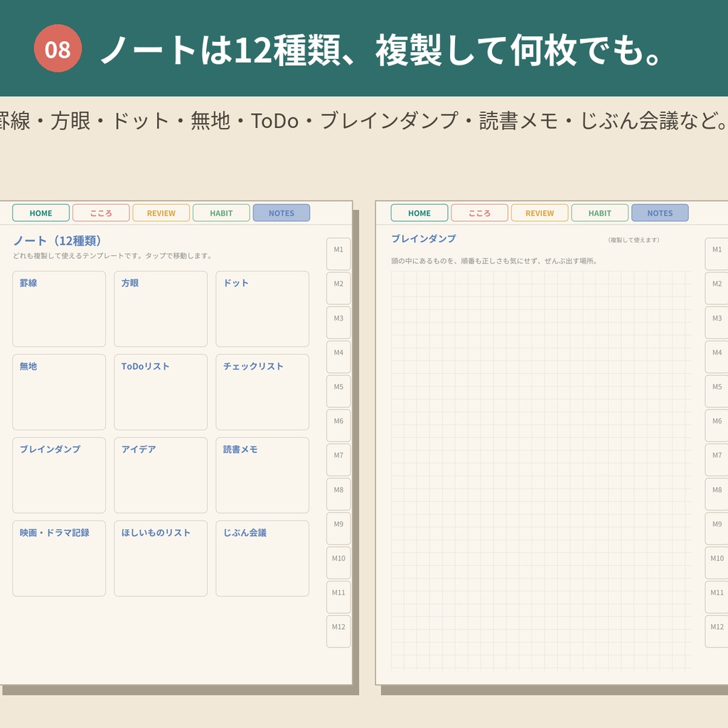Screen dimensions: 728x728
Task: Select NOTES tab on the left page
Action: (282, 213)
